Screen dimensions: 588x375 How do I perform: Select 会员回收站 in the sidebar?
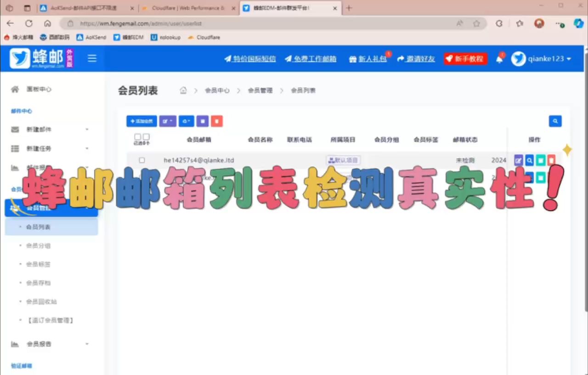point(42,301)
